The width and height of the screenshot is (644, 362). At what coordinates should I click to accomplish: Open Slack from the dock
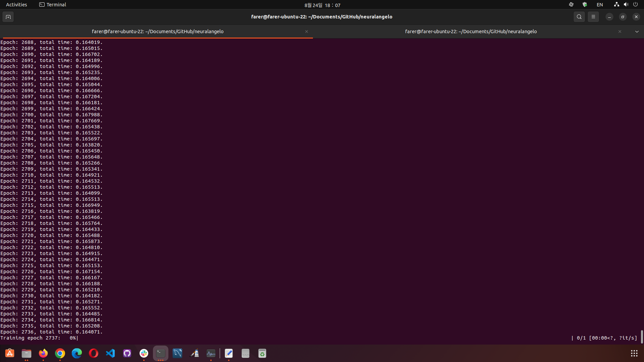(144, 353)
